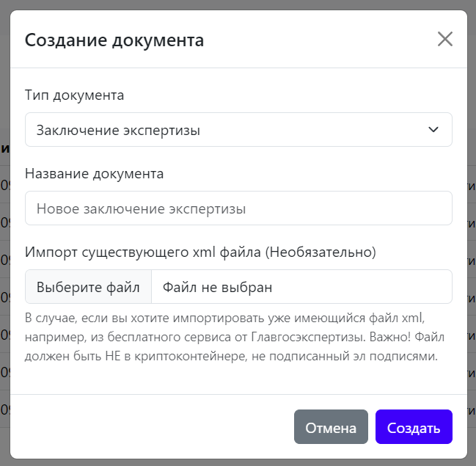476x466 pixels.
Task: Click the Тип документа label
Action: point(74,95)
